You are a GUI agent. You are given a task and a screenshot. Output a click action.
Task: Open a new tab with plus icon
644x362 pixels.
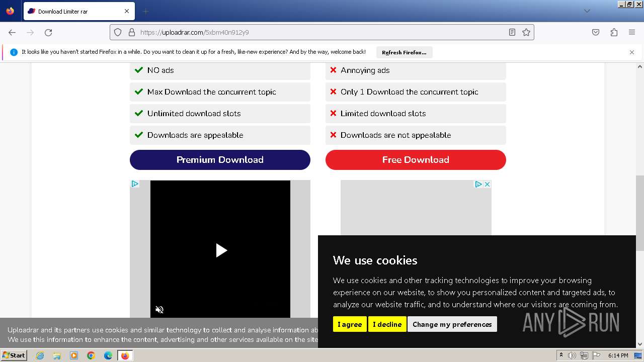tap(146, 11)
